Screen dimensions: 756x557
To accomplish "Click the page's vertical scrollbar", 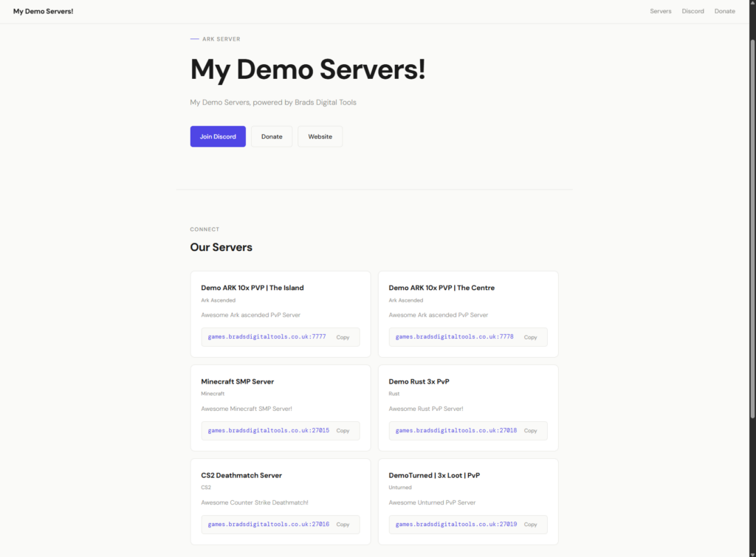I will pyautogui.click(x=752, y=221).
